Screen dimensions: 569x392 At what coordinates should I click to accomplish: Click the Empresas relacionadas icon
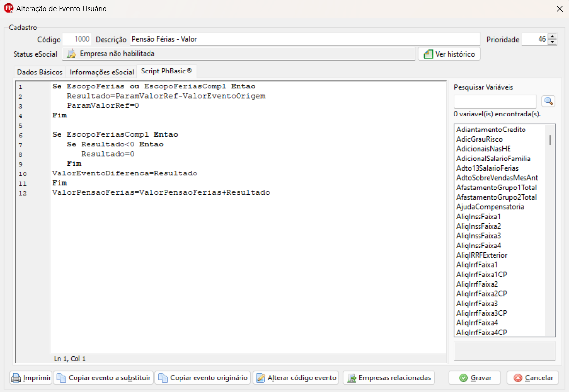(x=351, y=378)
